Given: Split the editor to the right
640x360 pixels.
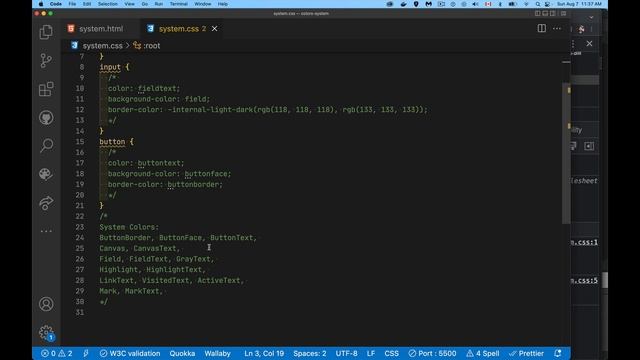Looking at the screenshot, I should [542, 28].
